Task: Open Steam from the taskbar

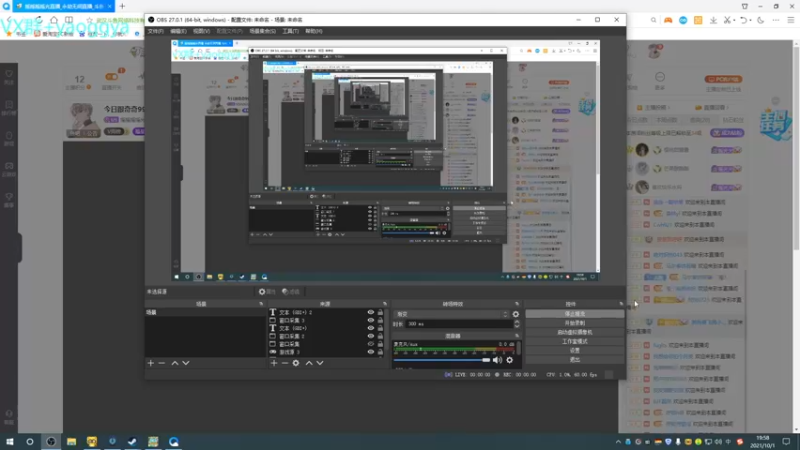Action: [132, 442]
